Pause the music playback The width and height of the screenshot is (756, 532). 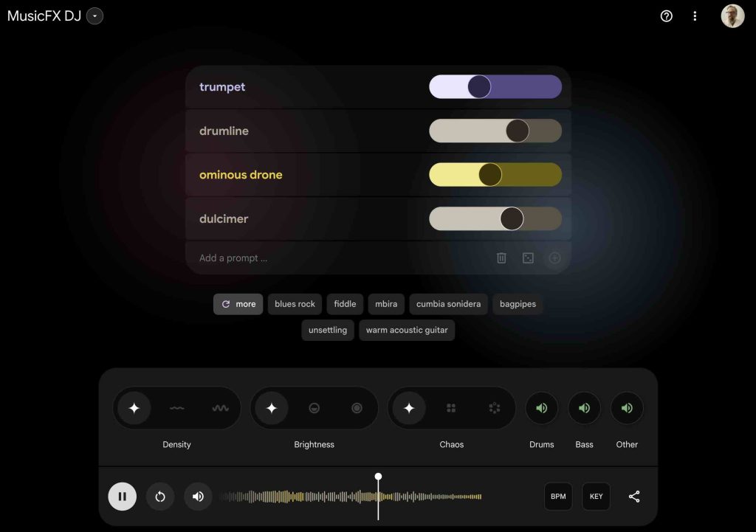pos(123,497)
